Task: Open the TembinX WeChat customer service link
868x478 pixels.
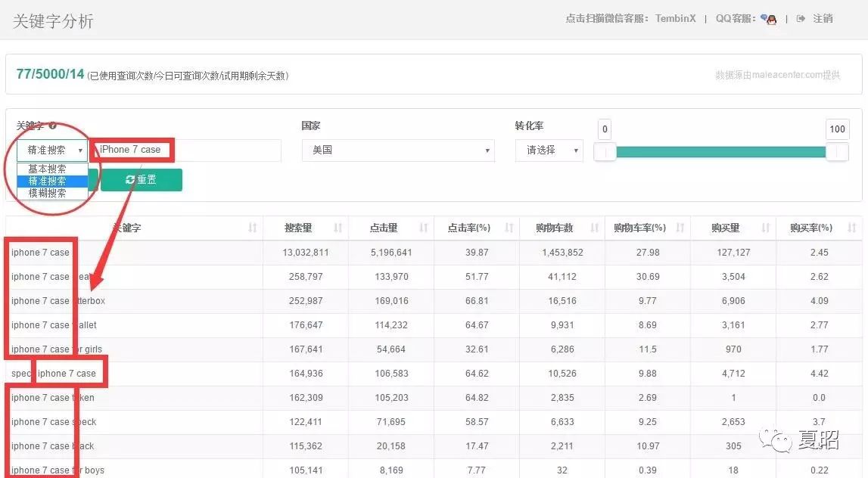Action: click(675, 19)
